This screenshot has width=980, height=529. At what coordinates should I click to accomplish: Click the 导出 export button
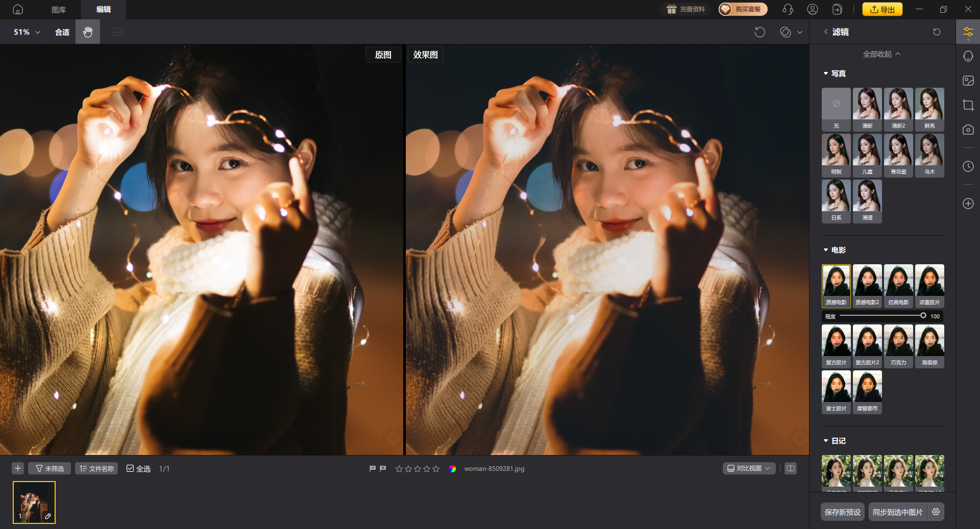[882, 9]
